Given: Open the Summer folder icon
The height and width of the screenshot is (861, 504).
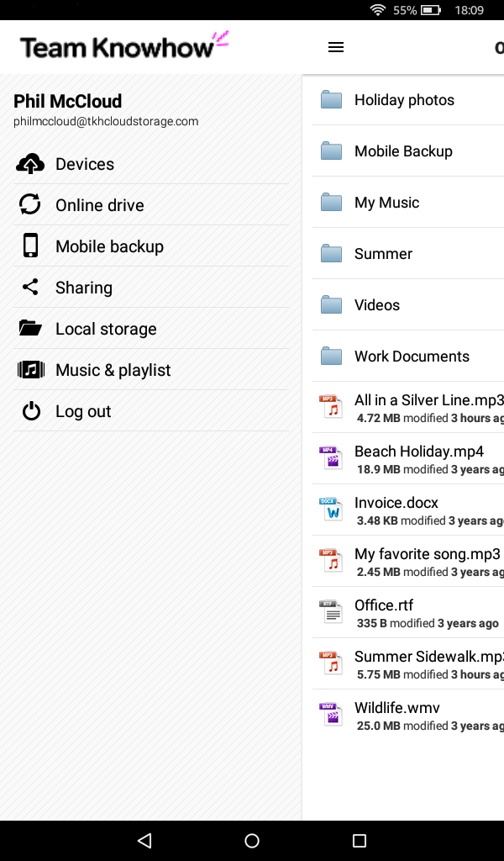Looking at the screenshot, I should (331, 254).
